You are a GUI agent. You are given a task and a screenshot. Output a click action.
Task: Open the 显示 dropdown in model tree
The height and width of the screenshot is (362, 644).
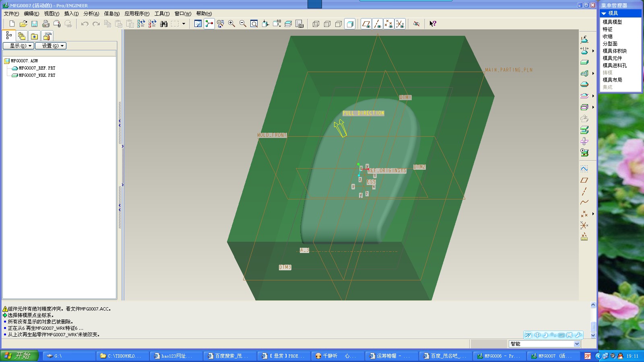18,46
